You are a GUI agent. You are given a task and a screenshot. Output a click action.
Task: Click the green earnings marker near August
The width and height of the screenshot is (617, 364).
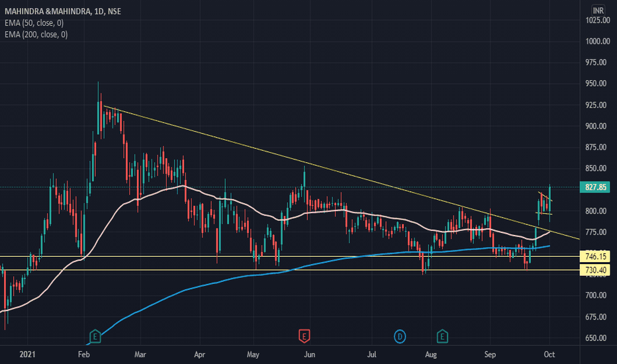(x=442, y=336)
